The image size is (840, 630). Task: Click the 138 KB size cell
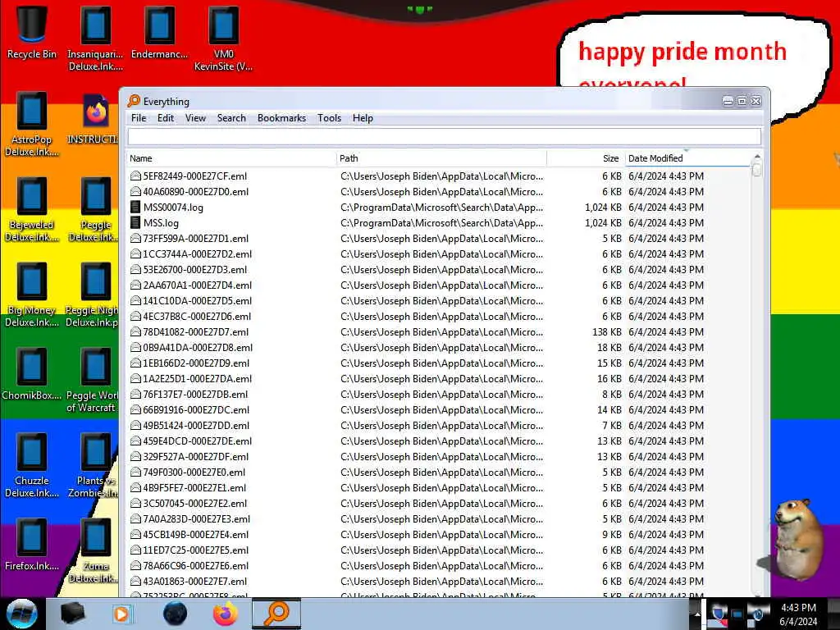coord(607,332)
